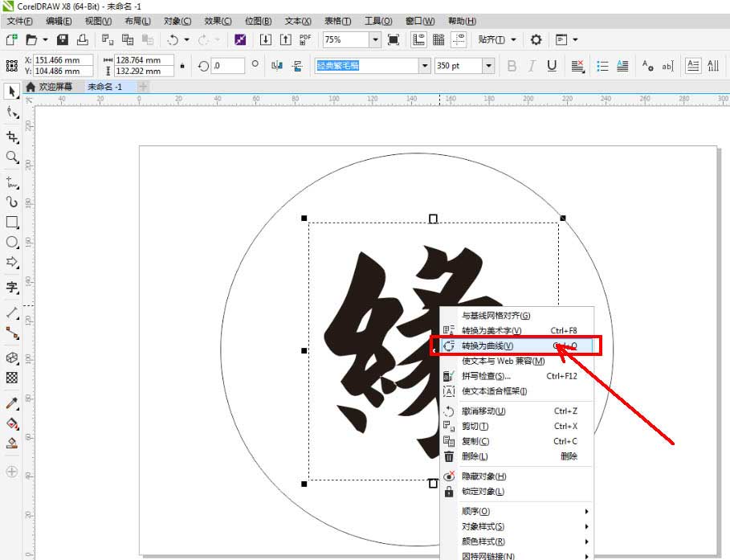Click the X position input field
Screen dimensions: 730x560
(x=63, y=60)
